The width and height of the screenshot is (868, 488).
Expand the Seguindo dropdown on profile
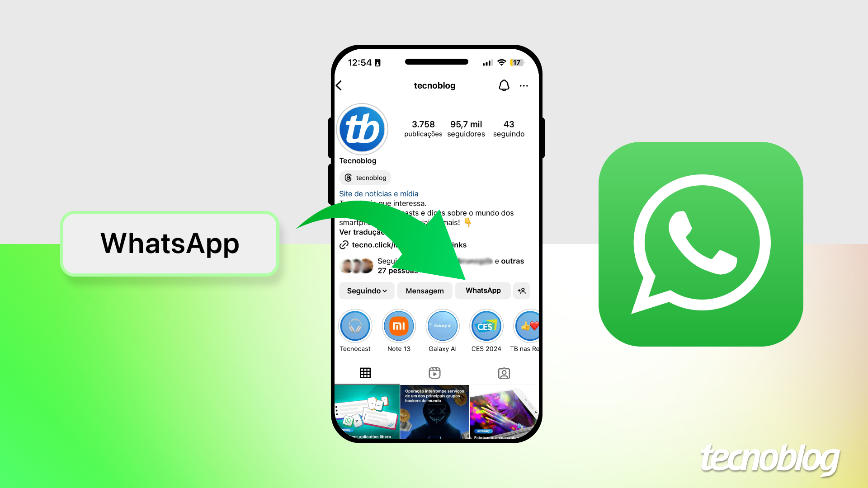coord(365,290)
